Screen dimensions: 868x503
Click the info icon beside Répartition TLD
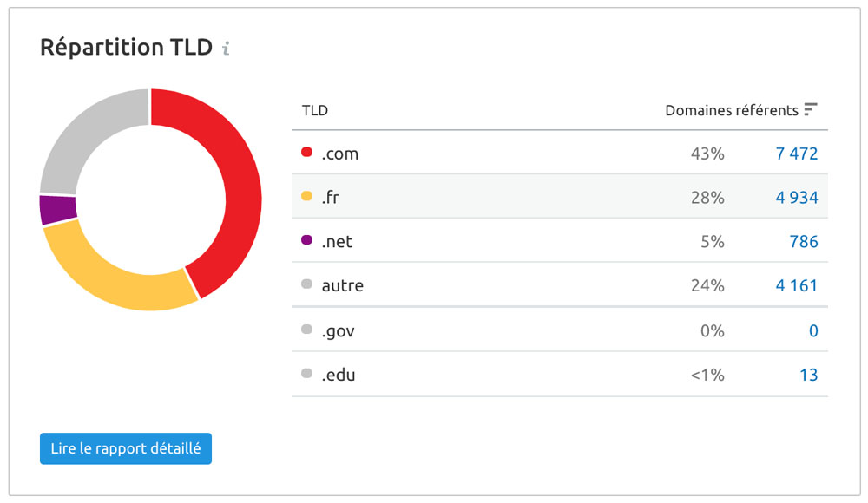click(226, 49)
